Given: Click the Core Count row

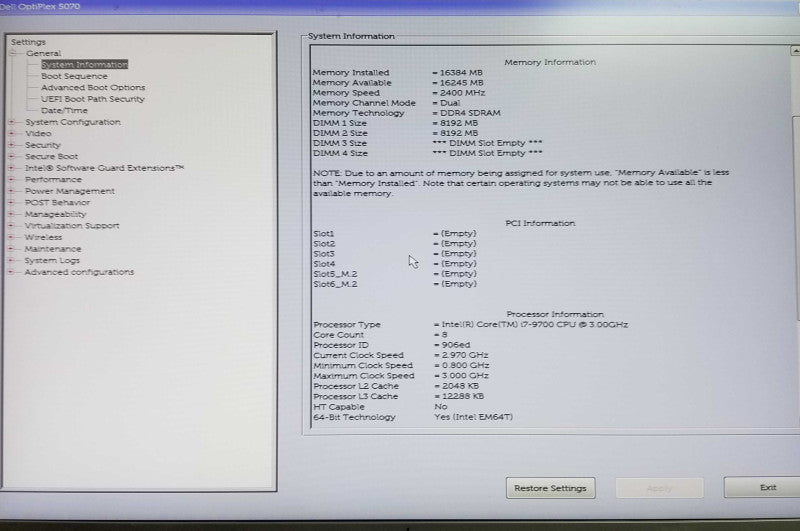Looking at the screenshot, I should 381,335.
